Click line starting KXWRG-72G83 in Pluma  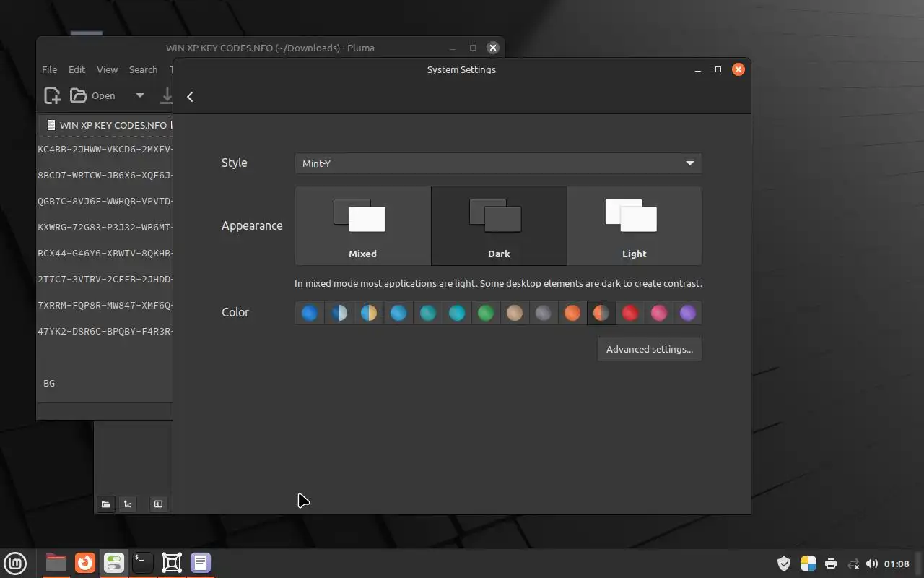coord(105,227)
